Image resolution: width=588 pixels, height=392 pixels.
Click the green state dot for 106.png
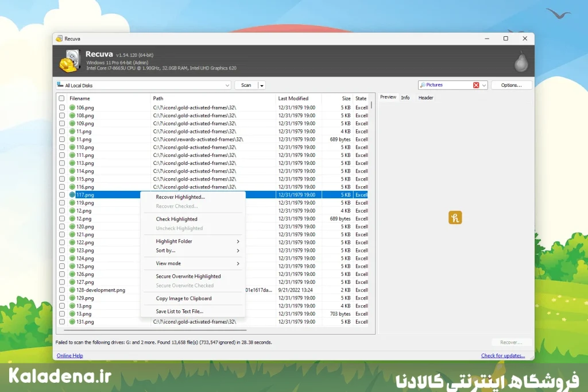pyautogui.click(x=72, y=107)
